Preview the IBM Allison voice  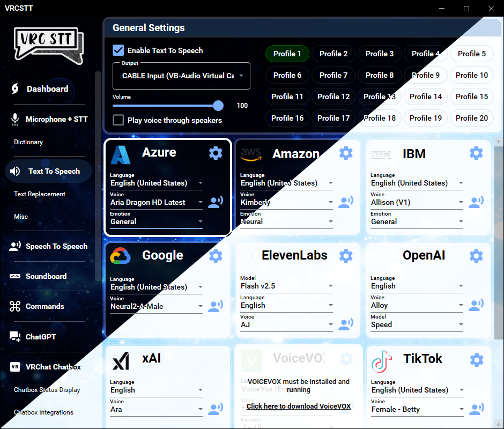tap(476, 202)
